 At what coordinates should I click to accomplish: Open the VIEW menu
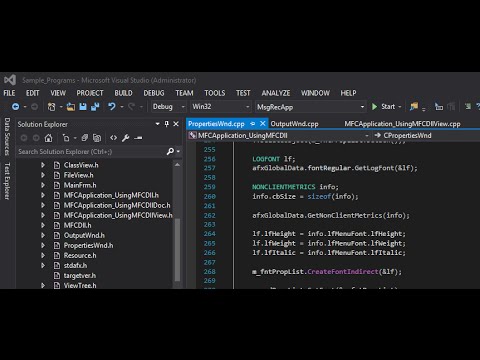[58, 93]
